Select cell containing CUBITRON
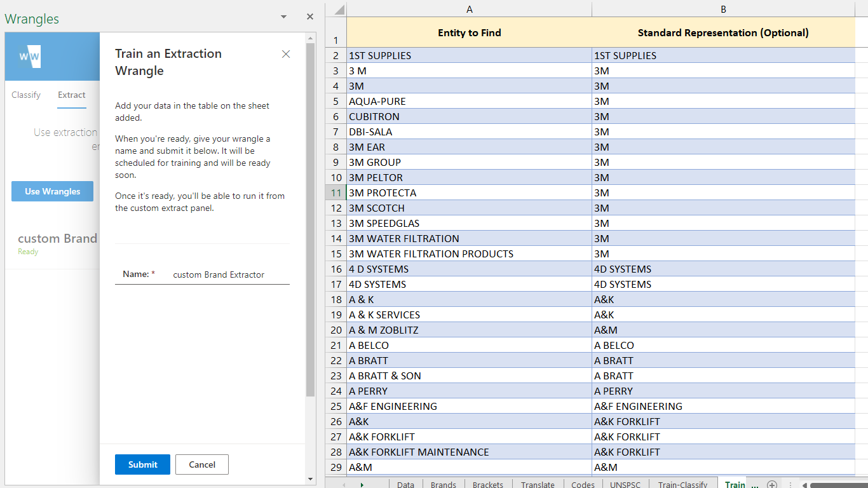The height and width of the screenshot is (488, 868). pos(469,116)
